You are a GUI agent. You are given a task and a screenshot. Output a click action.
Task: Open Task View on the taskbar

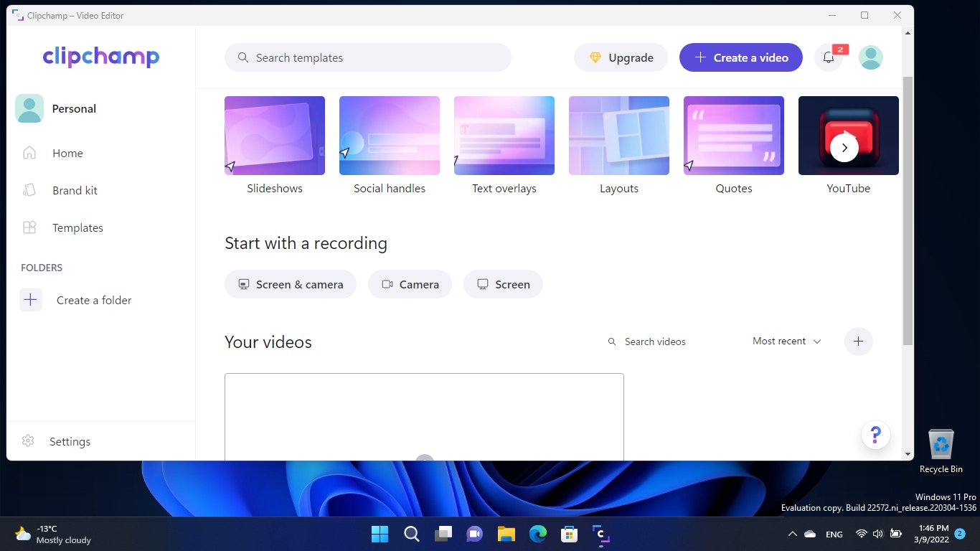(443, 534)
